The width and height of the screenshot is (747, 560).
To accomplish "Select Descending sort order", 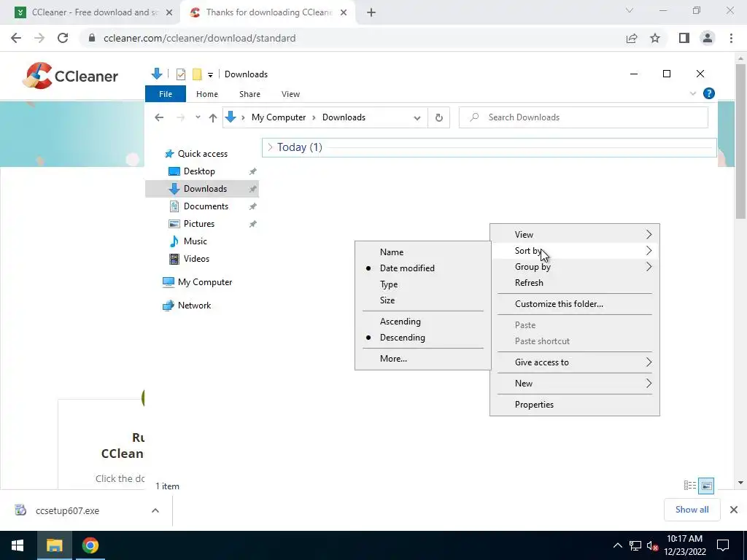I will click(x=423, y=338).
